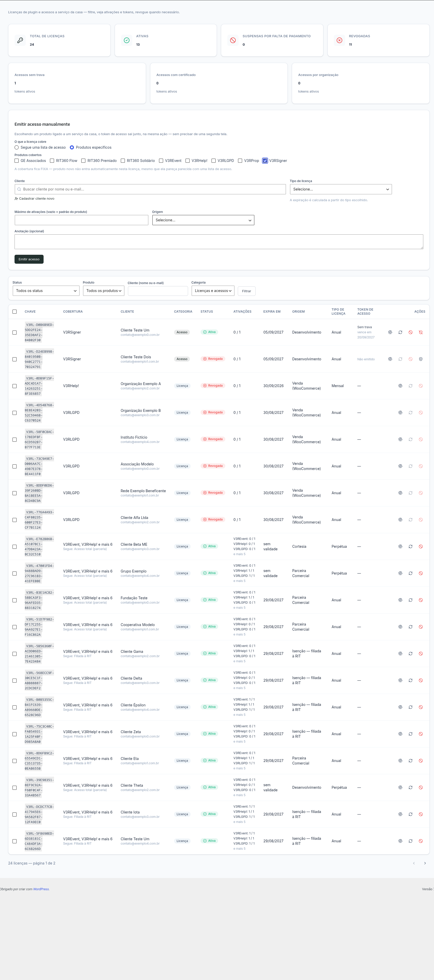
Task: Click the 'Emitir acesso' button
Action: point(29,259)
